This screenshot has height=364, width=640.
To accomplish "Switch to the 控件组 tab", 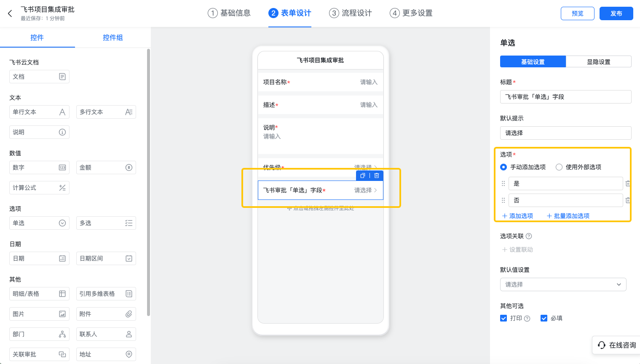I will click(x=113, y=37).
